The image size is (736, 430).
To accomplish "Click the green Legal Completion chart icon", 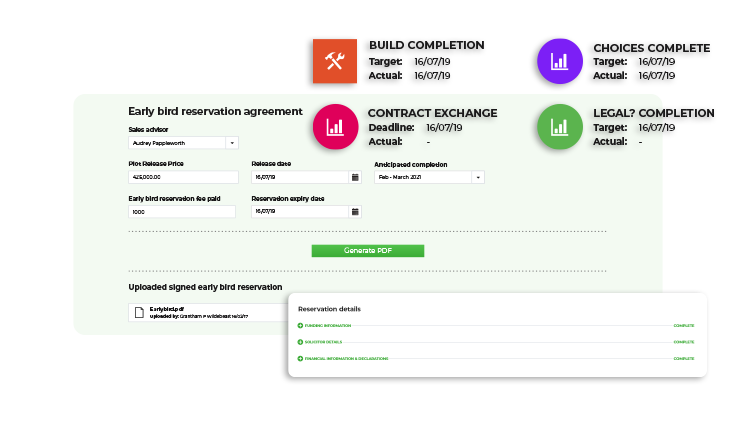I will point(562,127).
